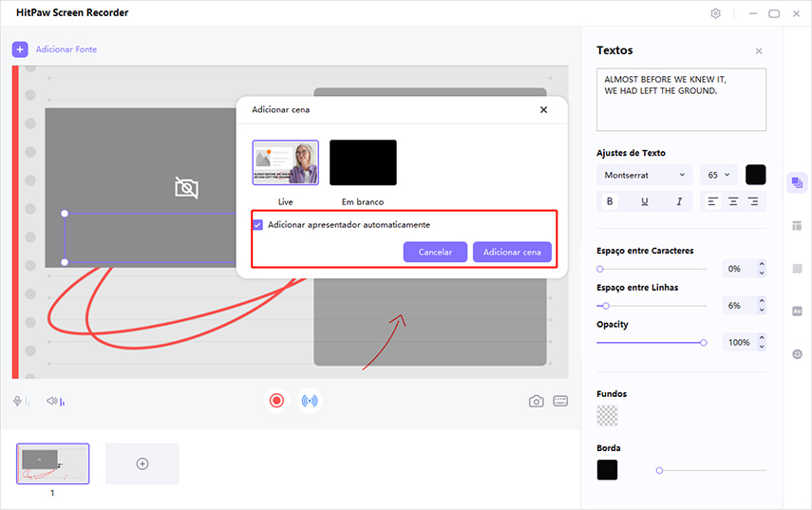Open the Montserrat font dropdown
The height and width of the screenshot is (510, 812).
point(644,175)
